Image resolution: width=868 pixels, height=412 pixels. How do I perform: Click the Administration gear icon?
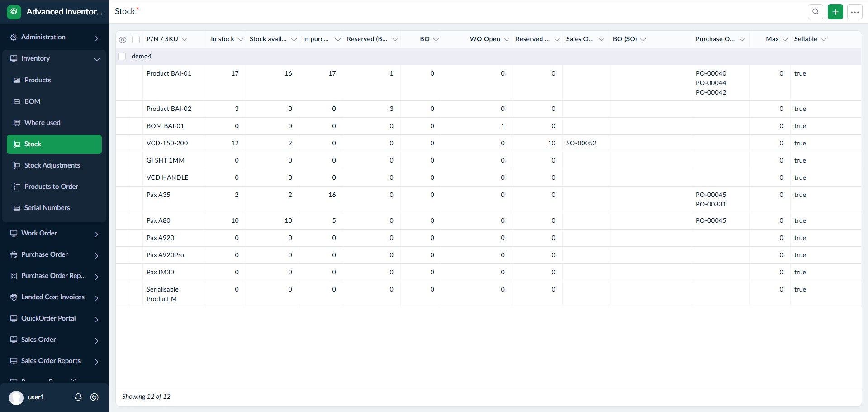(x=14, y=37)
